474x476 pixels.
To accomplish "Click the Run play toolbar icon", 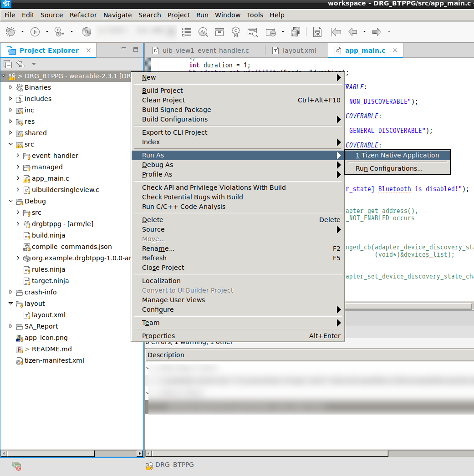I will (35, 31).
